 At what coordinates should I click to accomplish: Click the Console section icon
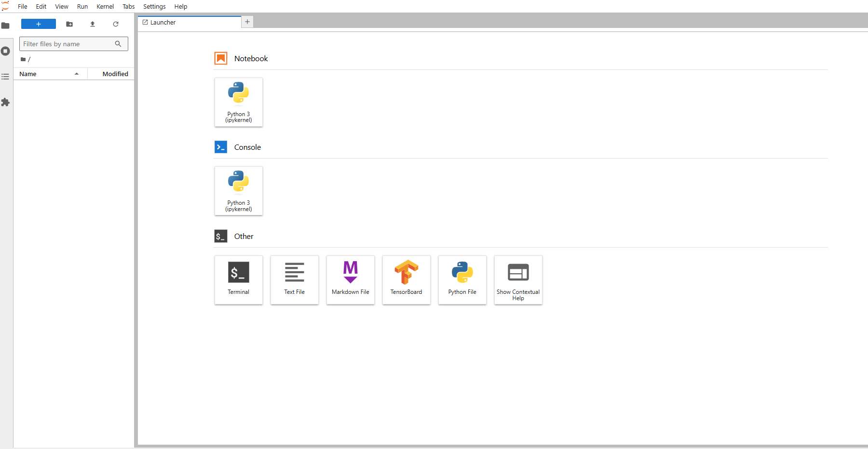(221, 147)
